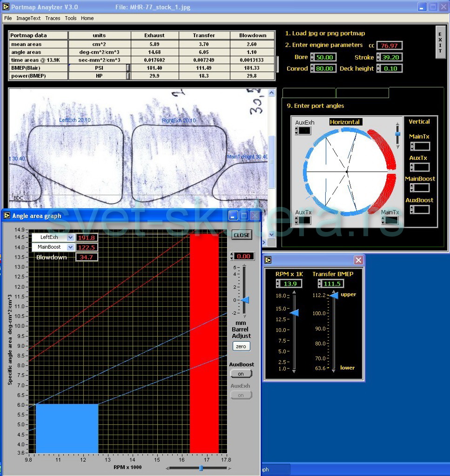Click the Blowdown value 34.7
The width and height of the screenshot is (450, 476).
pyautogui.click(x=87, y=258)
